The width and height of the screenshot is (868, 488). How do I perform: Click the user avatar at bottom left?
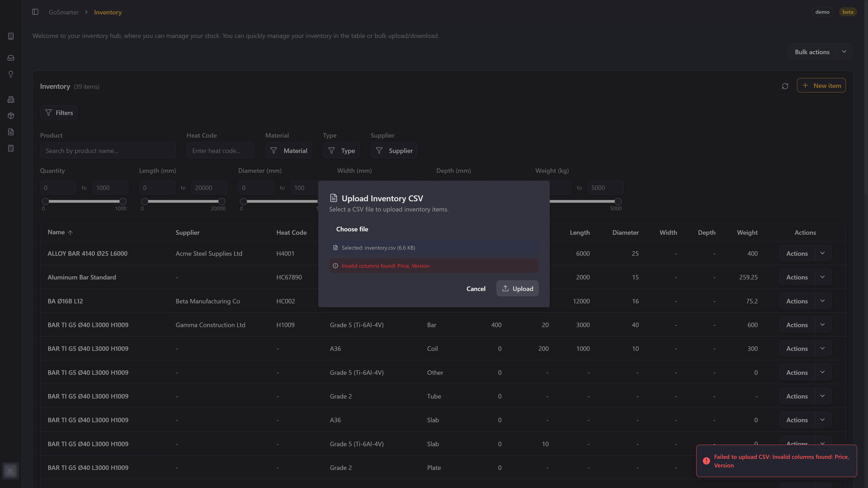coord(10,470)
